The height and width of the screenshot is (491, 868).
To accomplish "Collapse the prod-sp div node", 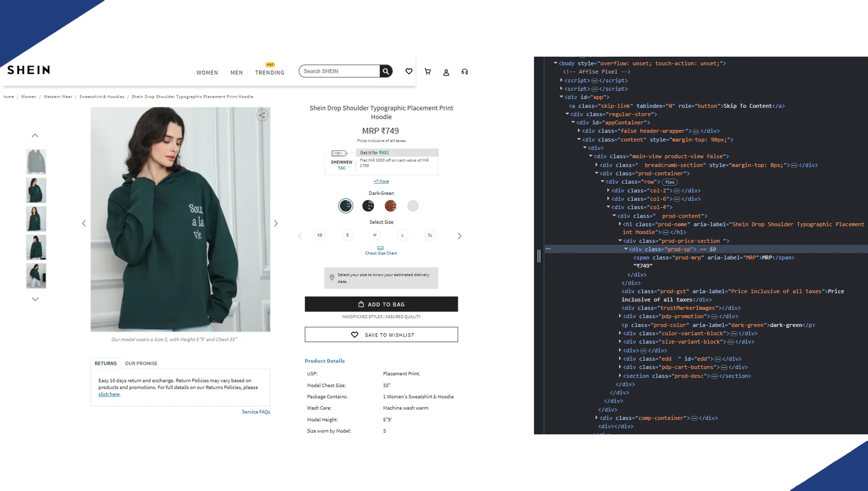I will pyautogui.click(x=626, y=249).
